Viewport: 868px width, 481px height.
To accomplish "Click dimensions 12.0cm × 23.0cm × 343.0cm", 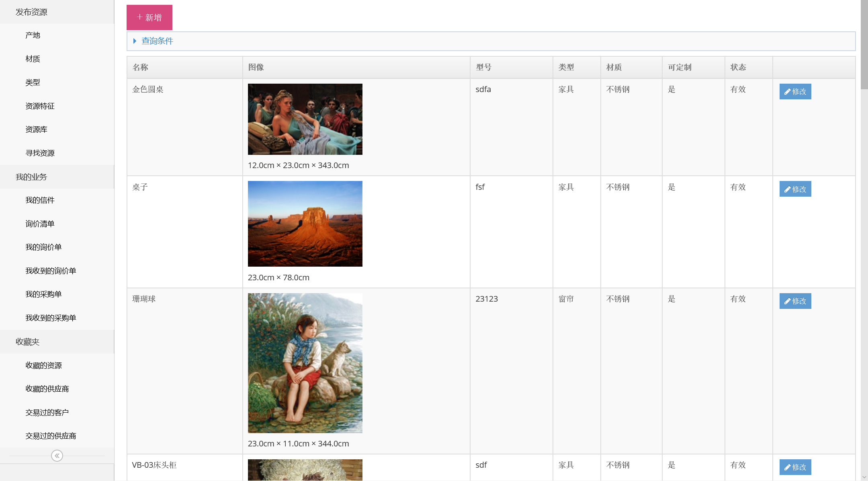I will (299, 165).
